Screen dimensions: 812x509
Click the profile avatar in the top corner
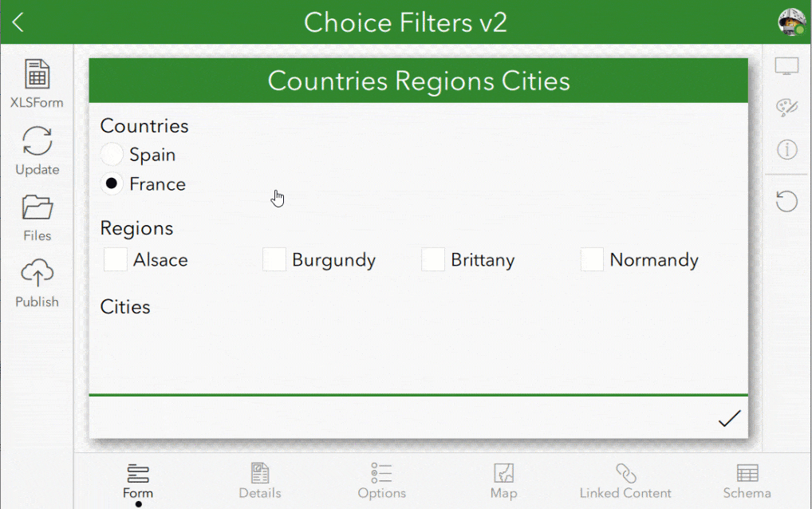(x=790, y=22)
